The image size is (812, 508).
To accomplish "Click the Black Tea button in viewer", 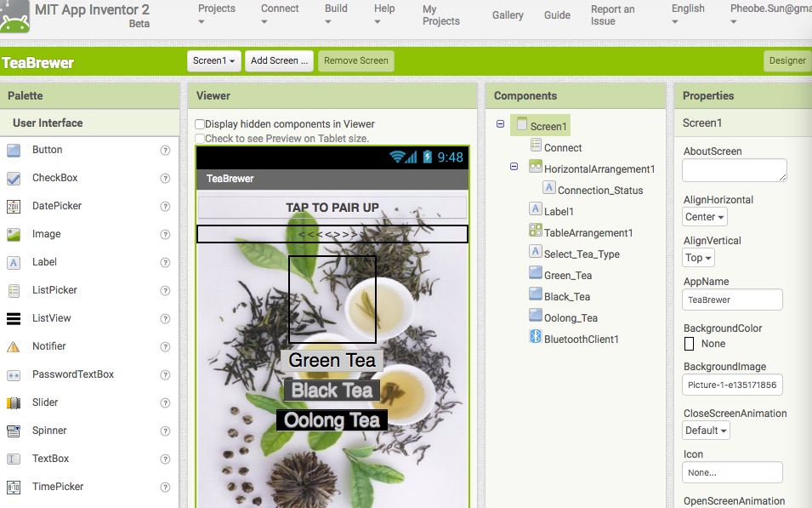I will click(x=332, y=391).
